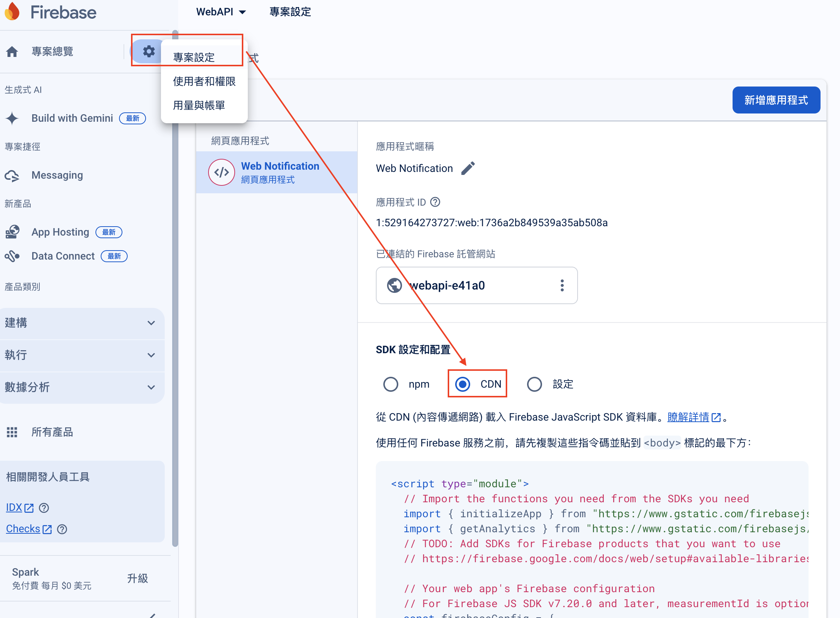Click help icon next to 應用程式 ID
The height and width of the screenshot is (618, 840).
coord(435,202)
